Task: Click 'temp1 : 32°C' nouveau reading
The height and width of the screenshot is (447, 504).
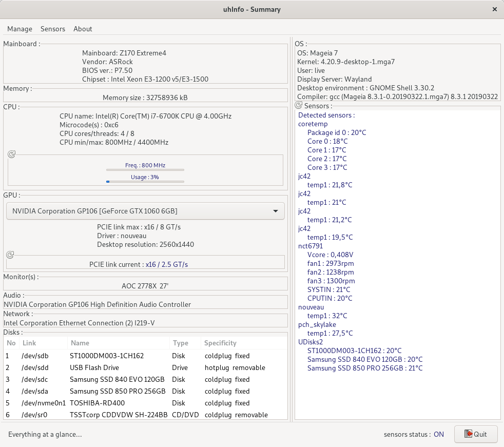Action: pos(327,316)
